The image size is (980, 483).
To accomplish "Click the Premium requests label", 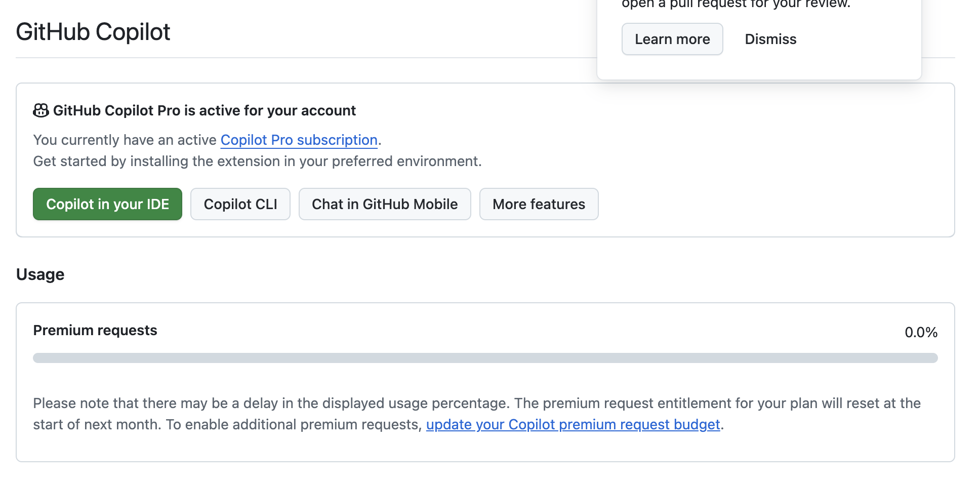I will [x=95, y=330].
